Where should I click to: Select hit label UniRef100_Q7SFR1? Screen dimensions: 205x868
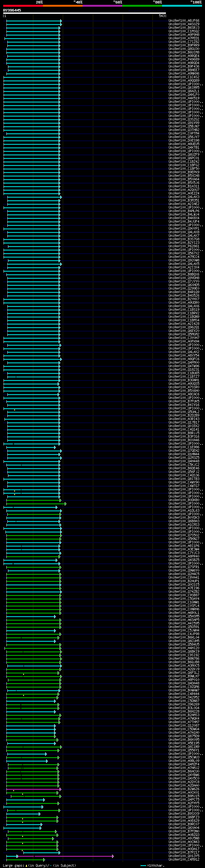[184, 567]
